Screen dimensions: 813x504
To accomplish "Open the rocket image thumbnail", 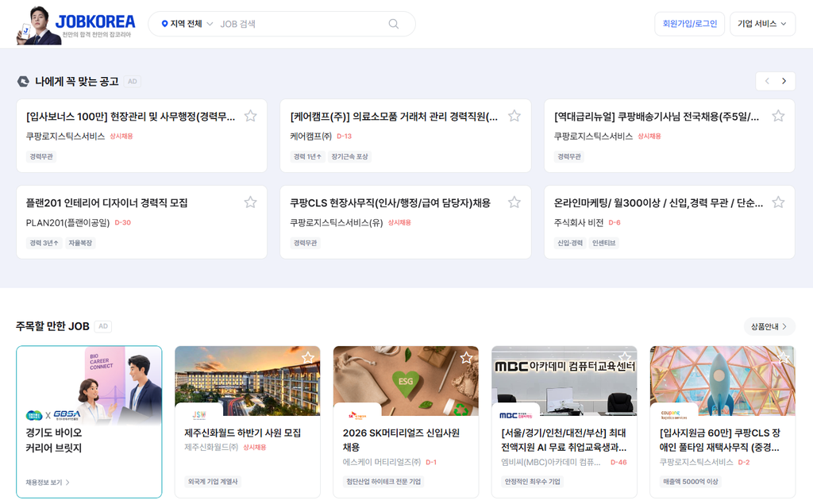I will (722, 381).
